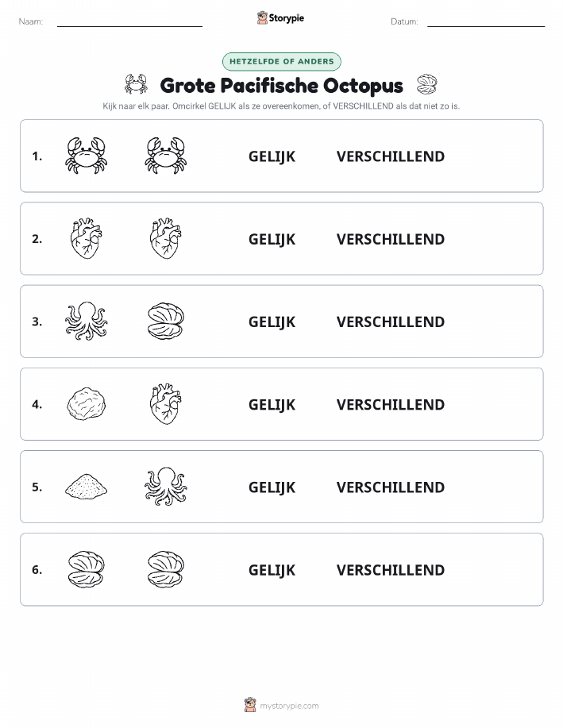Screen dimensions: 563x728
Task: Select the octopus image in row 3
Action: coord(87,321)
